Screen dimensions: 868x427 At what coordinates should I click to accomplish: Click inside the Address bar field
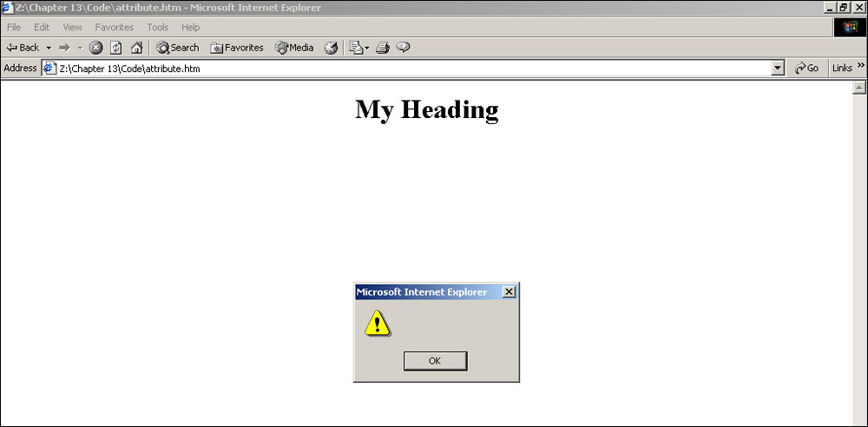408,68
